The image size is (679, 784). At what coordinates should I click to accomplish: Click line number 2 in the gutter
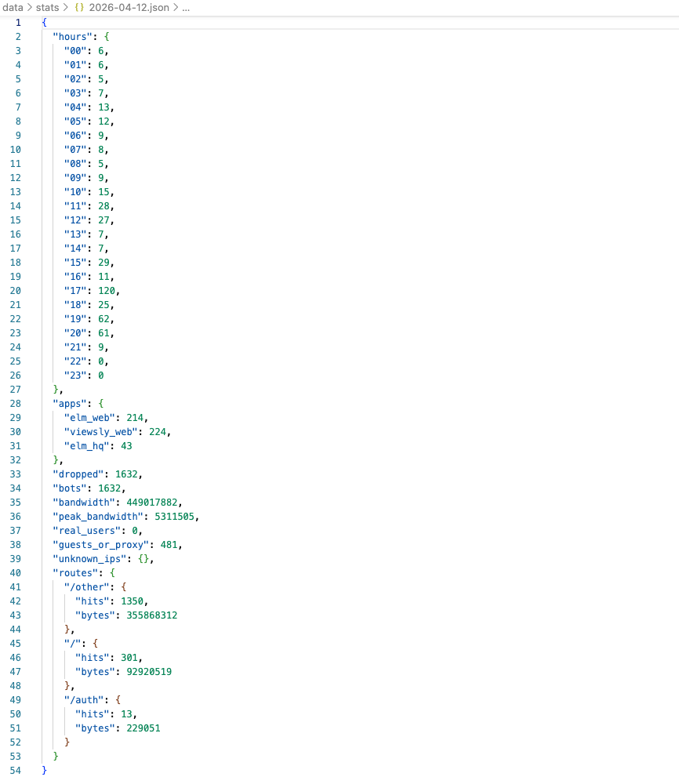pyautogui.click(x=18, y=37)
